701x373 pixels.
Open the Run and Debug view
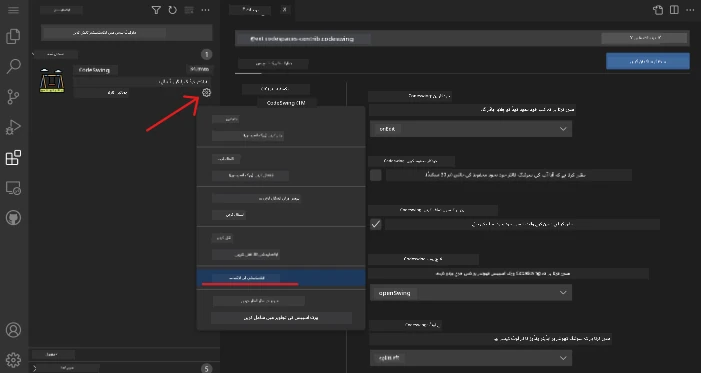coord(13,127)
